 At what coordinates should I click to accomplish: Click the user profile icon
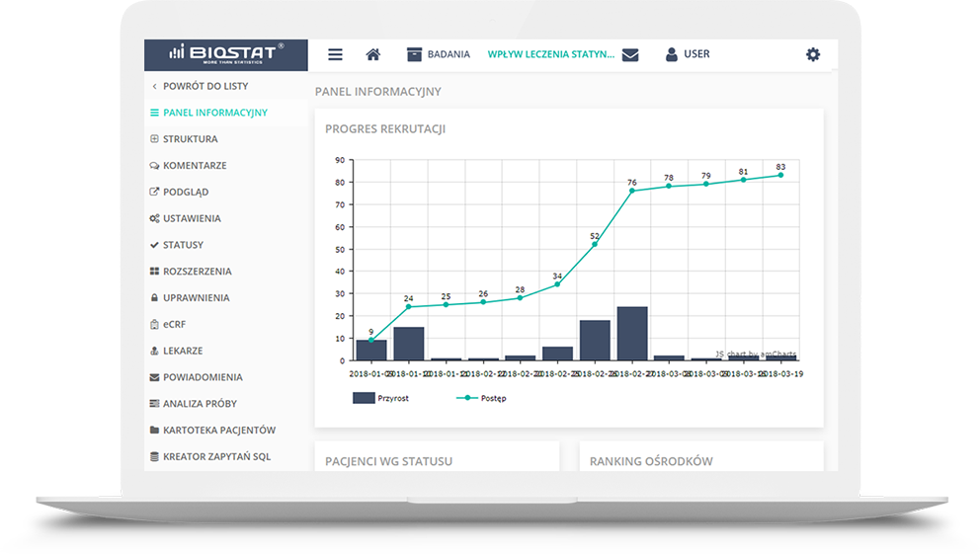pyautogui.click(x=672, y=54)
